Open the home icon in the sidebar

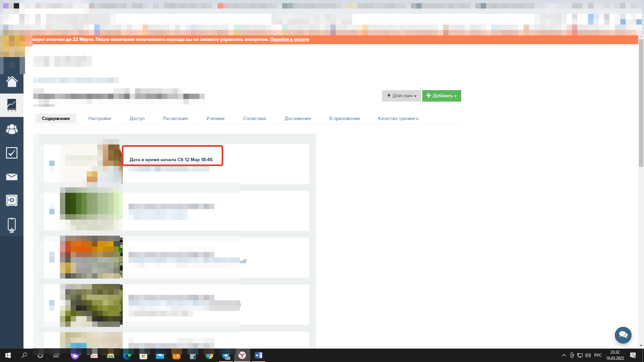click(12, 81)
